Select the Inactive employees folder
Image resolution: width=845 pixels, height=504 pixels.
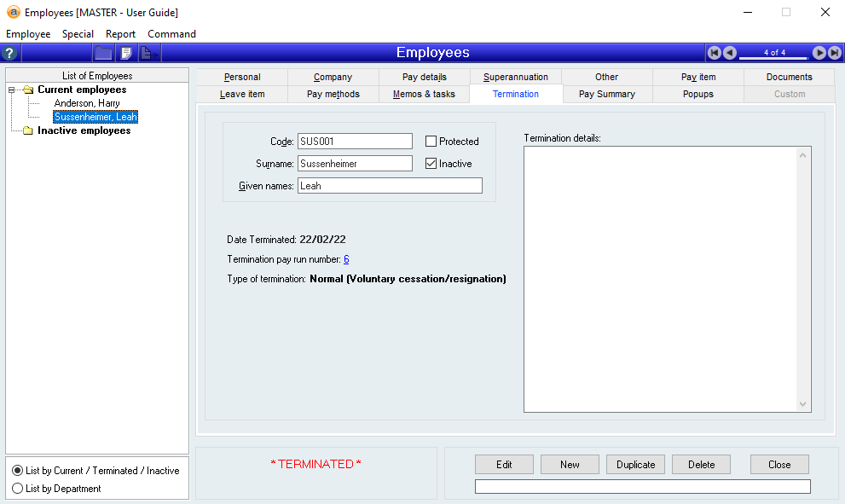84,130
